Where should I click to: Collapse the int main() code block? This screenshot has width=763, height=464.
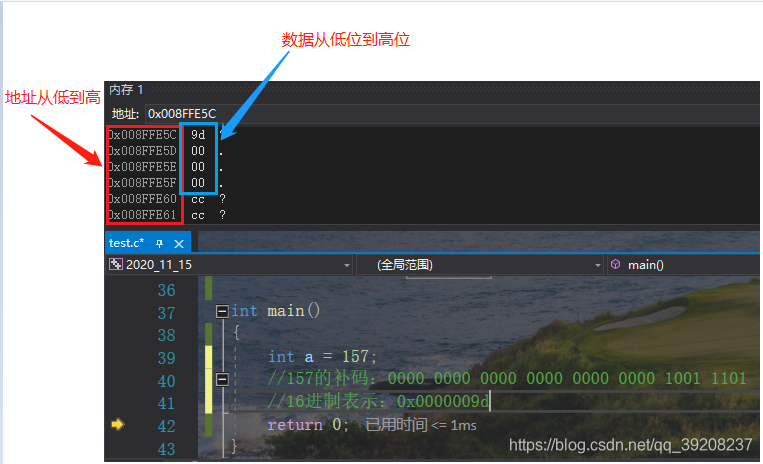pyautogui.click(x=222, y=311)
